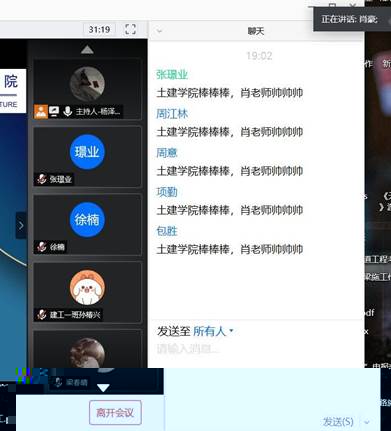Click sender name 周江林 in chat
This screenshot has height=431, width=391.
point(172,114)
